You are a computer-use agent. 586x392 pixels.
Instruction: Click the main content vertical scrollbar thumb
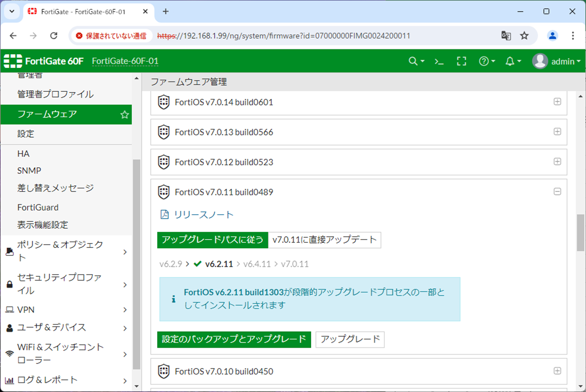point(581,233)
